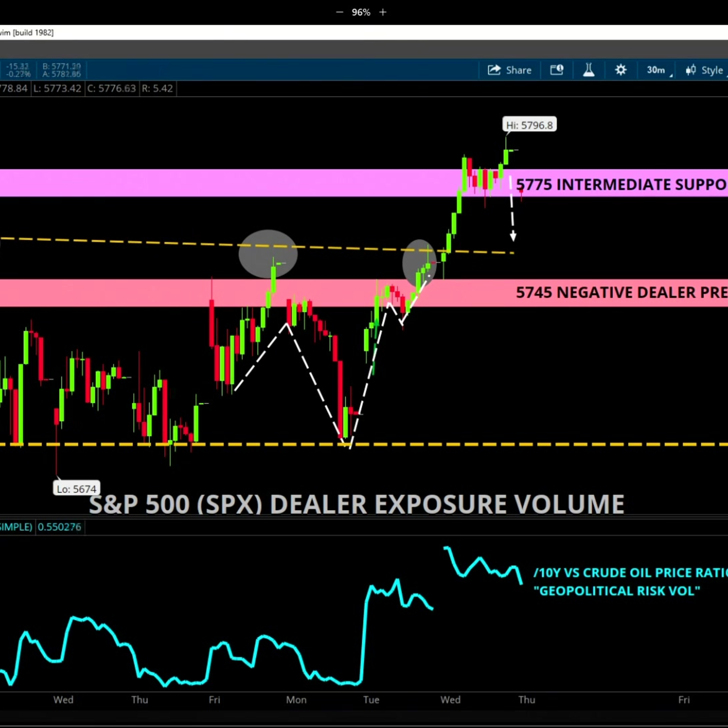Select the 5775 INTERMEDIATE SUPPORT text note
This screenshot has width=728, height=728.
coord(622,184)
